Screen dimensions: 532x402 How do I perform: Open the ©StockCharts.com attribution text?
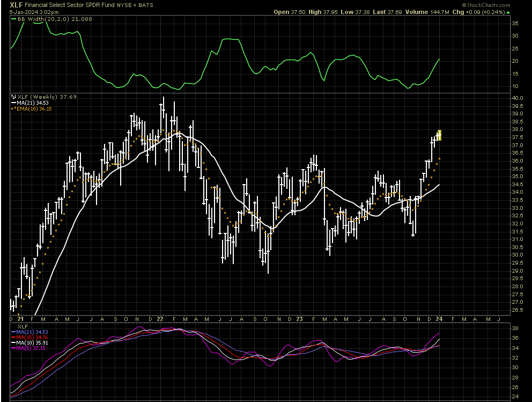point(486,5)
